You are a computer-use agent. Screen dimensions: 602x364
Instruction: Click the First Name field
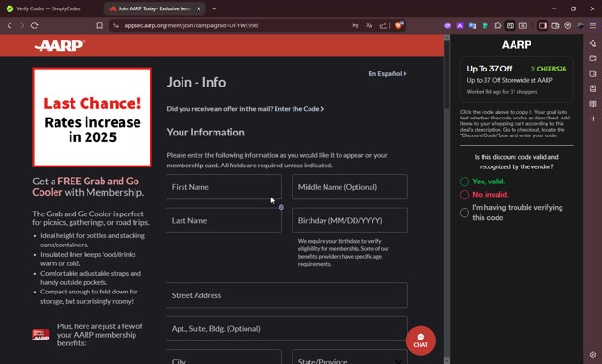[x=224, y=187]
